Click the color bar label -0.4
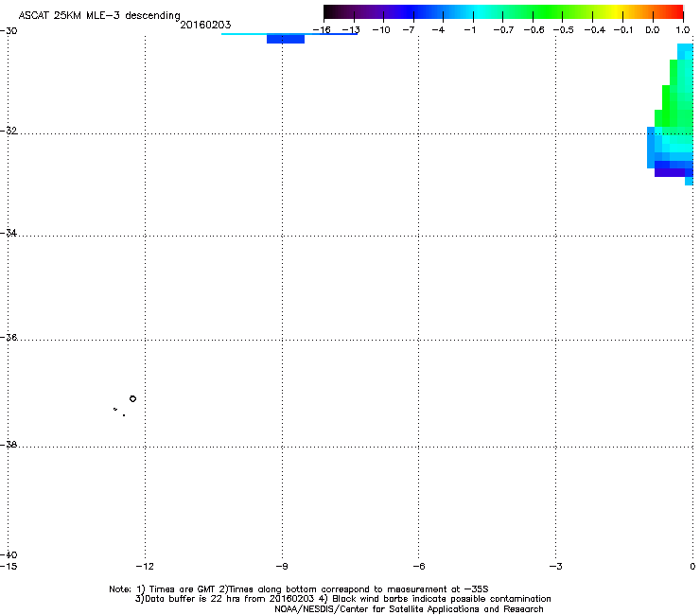This screenshot has width=700, height=615. pyautogui.click(x=595, y=30)
